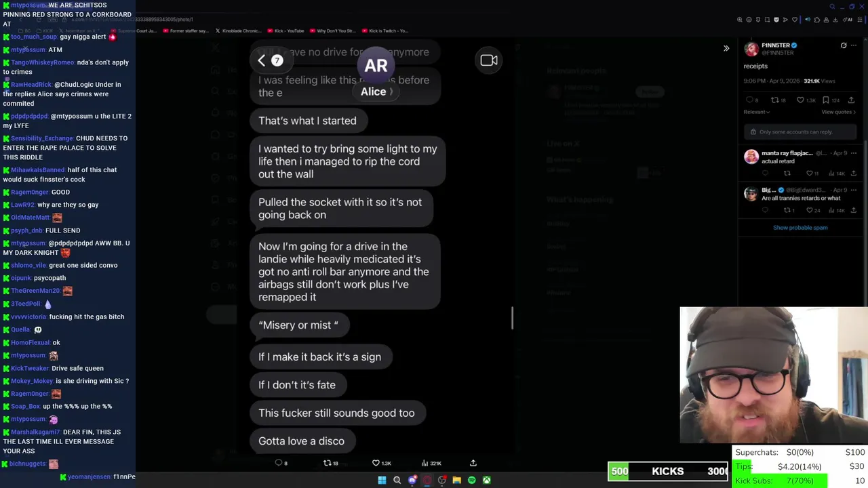The height and width of the screenshot is (488, 868).
Task: Open Spotify from the taskbar
Action: coord(472,480)
